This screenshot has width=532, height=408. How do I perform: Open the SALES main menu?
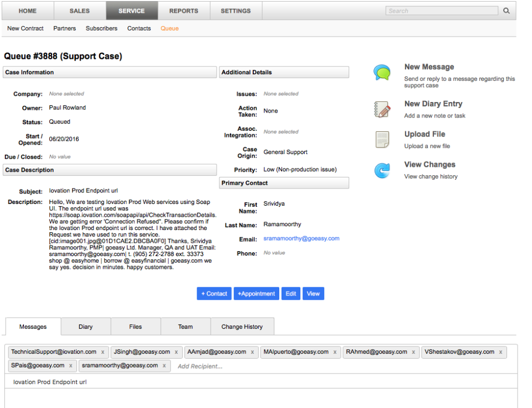80,11
